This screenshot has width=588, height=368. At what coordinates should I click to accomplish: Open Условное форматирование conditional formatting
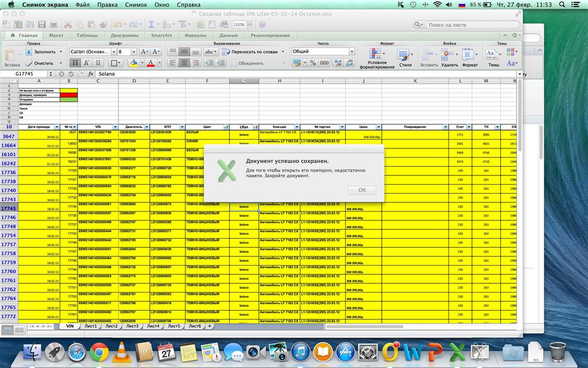376,58
